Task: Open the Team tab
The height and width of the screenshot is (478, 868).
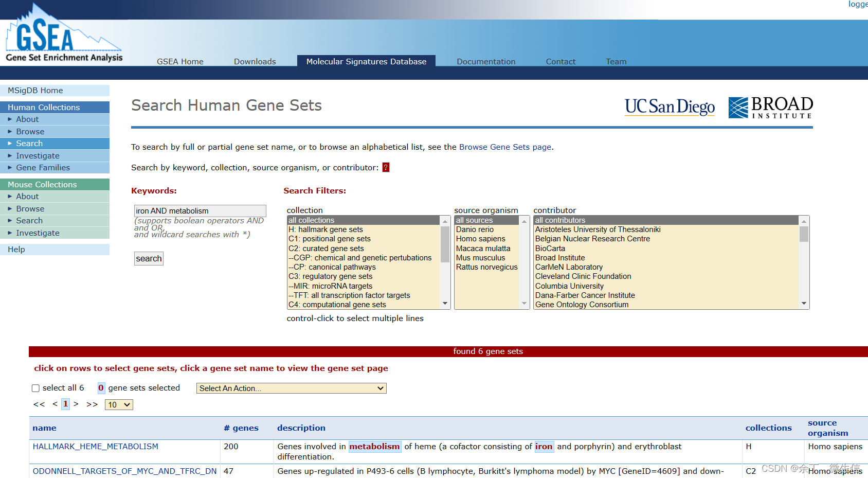Action: pos(616,61)
